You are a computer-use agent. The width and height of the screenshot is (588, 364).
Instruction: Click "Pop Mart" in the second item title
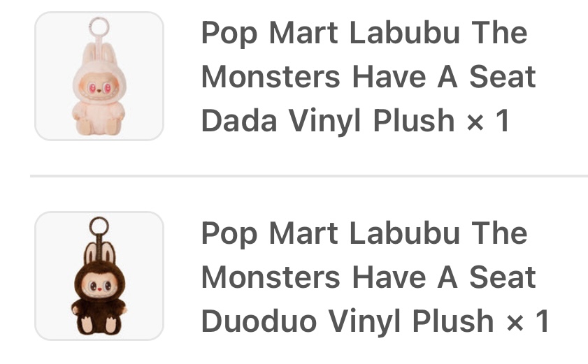(270, 234)
